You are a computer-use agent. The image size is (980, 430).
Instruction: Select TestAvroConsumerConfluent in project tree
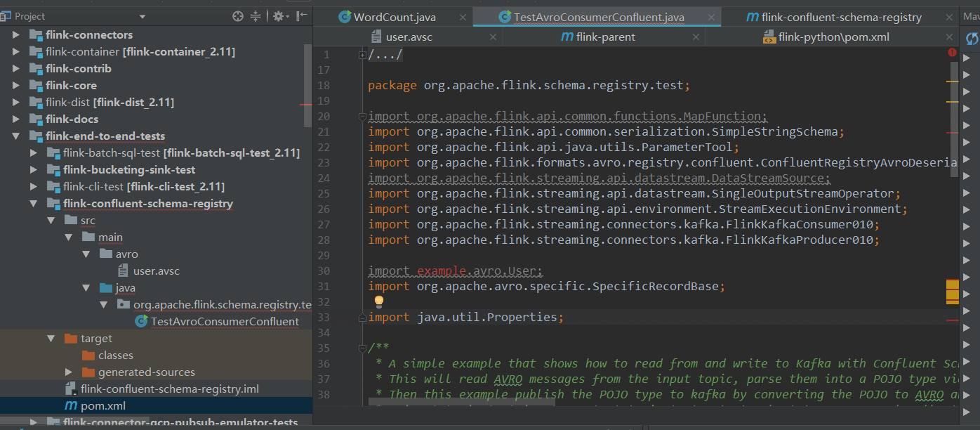(x=225, y=321)
